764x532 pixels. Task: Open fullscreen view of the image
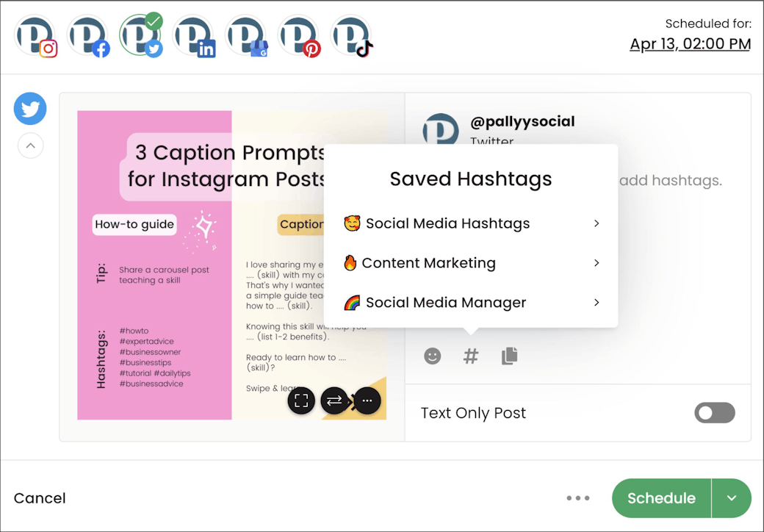pos(301,400)
